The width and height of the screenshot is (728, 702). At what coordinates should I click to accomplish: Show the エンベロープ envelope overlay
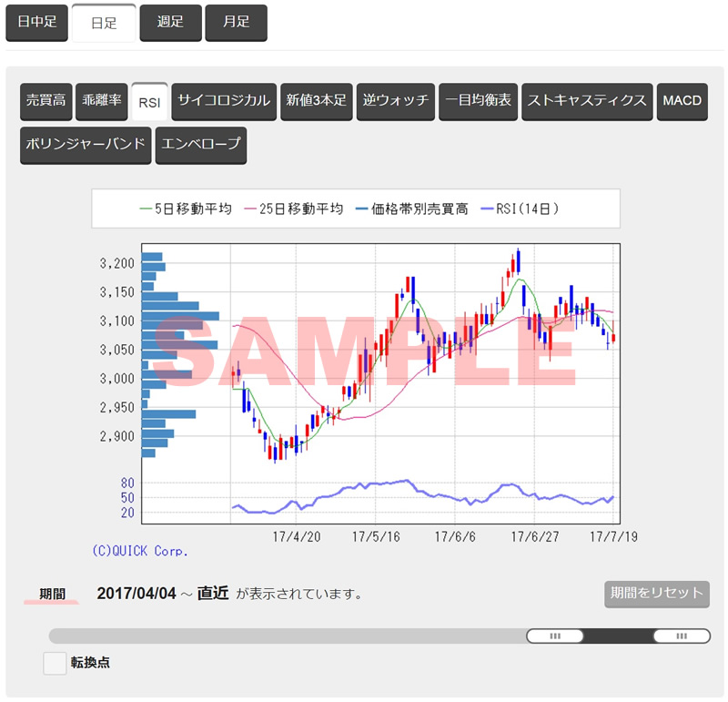200,146
